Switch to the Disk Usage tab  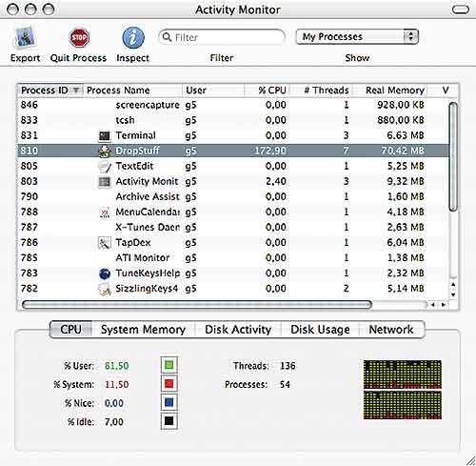pos(320,330)
